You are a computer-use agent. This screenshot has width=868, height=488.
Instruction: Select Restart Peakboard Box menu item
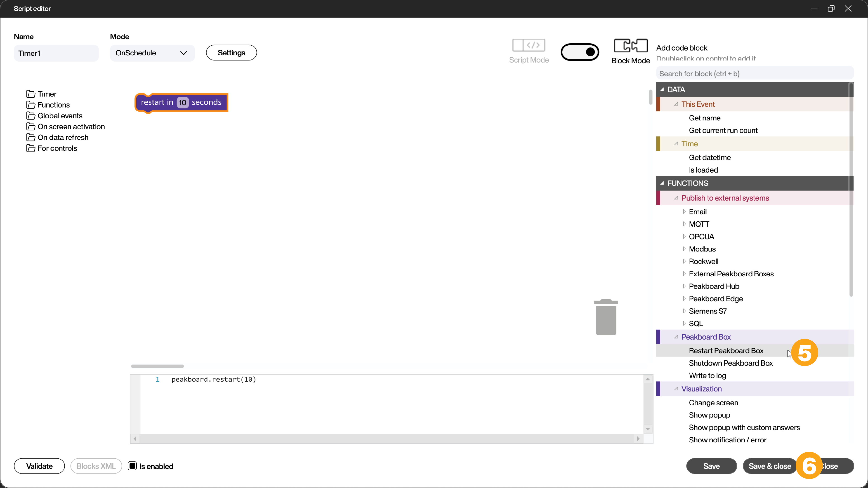pyautogui.click(x=726, y=350)
